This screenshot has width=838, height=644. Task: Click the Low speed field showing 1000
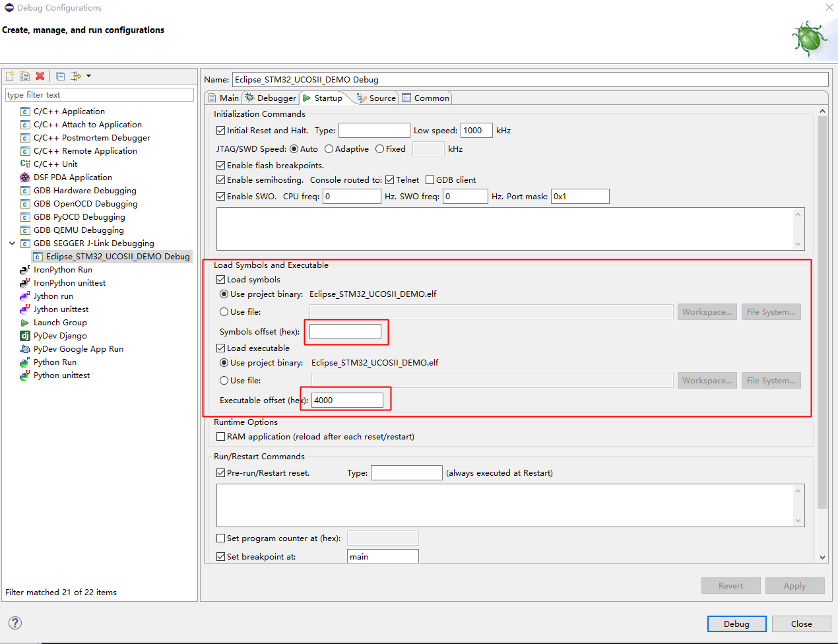tap(476, 131)
